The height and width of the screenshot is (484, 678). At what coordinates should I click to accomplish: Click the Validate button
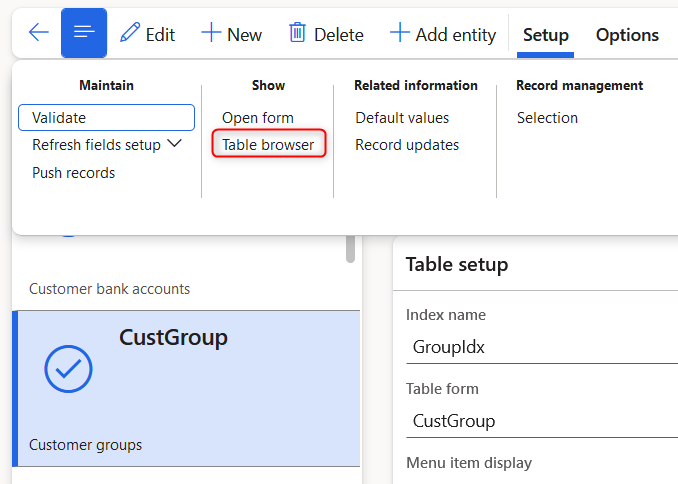click(x=106, y=118)
